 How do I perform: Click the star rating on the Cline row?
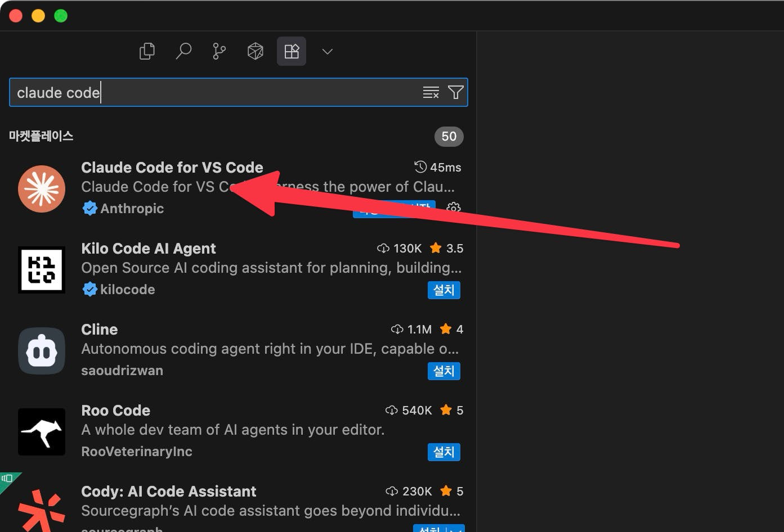pyautogui.click(x=451, y=330)
